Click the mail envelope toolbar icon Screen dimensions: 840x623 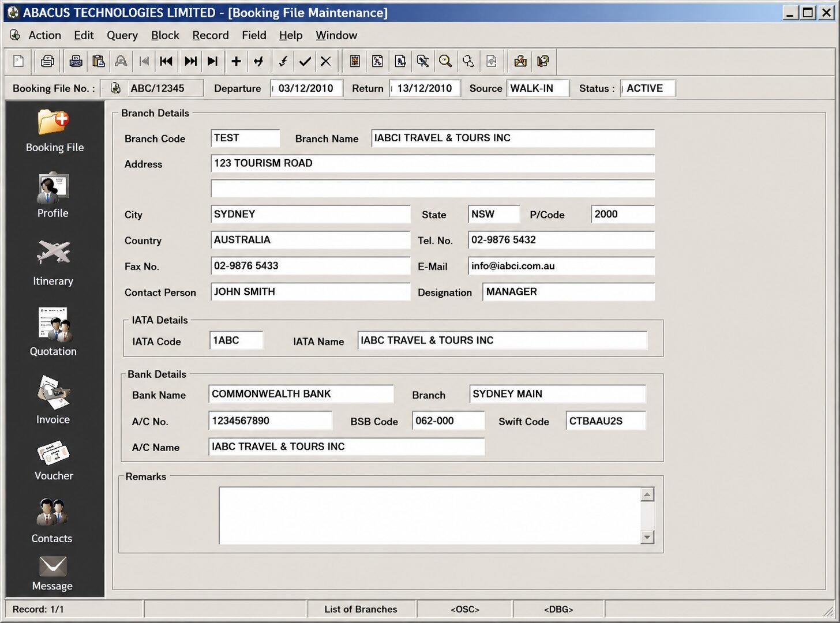tap(520, 61)
